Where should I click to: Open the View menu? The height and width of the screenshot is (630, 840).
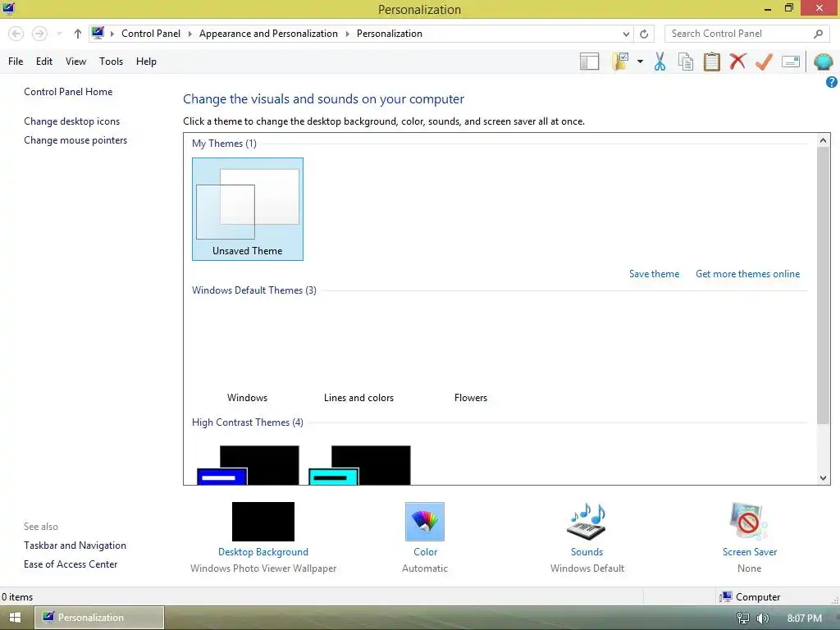75,62
